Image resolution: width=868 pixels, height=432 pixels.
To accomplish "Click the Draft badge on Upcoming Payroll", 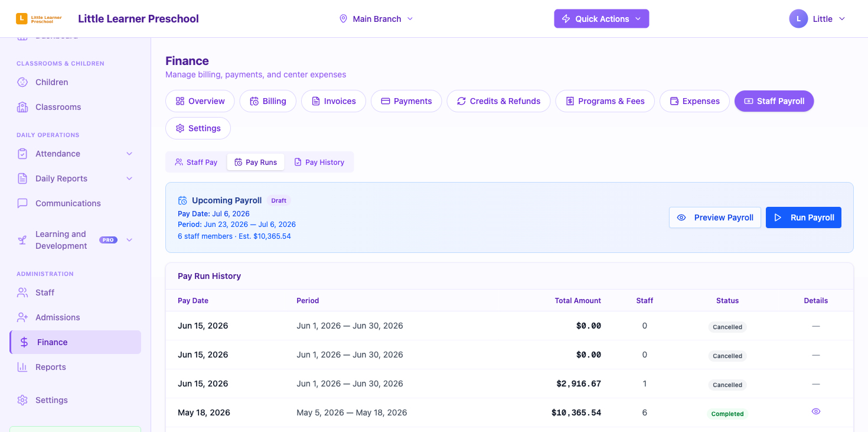I will coord(279,200).
